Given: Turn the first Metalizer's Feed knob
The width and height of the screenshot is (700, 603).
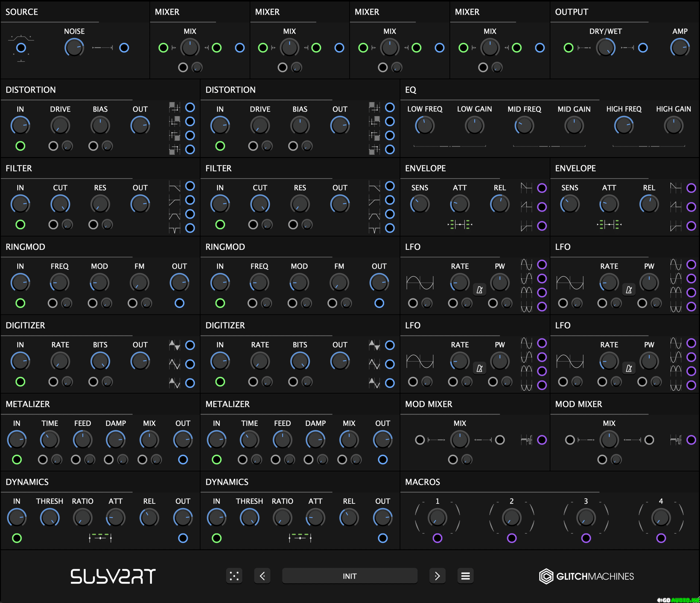Looking at the screenshot, I should point(82,440).
